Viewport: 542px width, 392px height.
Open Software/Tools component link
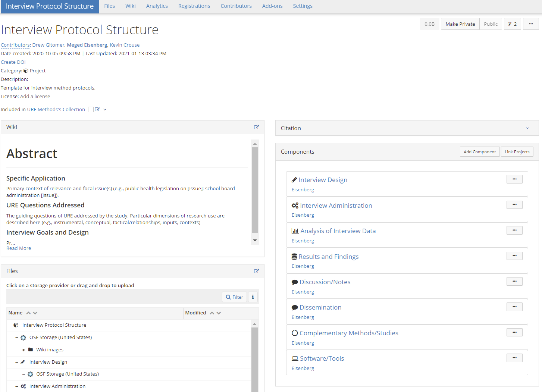[322, 358]
